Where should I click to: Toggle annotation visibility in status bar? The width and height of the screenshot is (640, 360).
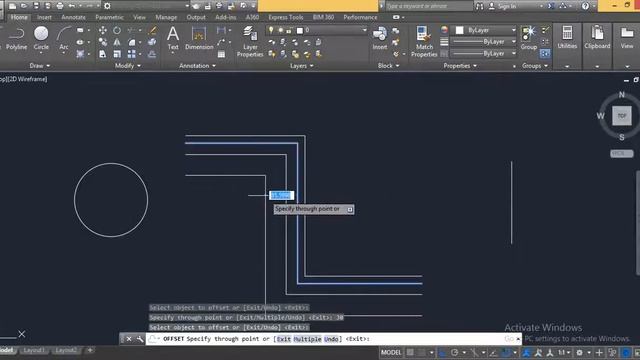(527, 352)
